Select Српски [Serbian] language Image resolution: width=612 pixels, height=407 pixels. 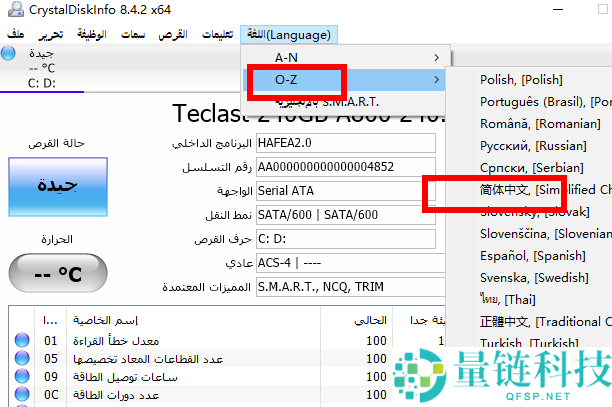pos(532,168)
